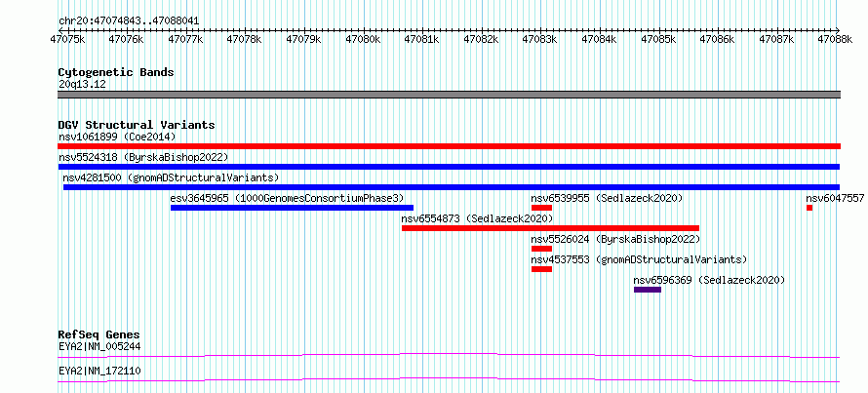Click the 47082k ruler tick label

click(482, 39)
